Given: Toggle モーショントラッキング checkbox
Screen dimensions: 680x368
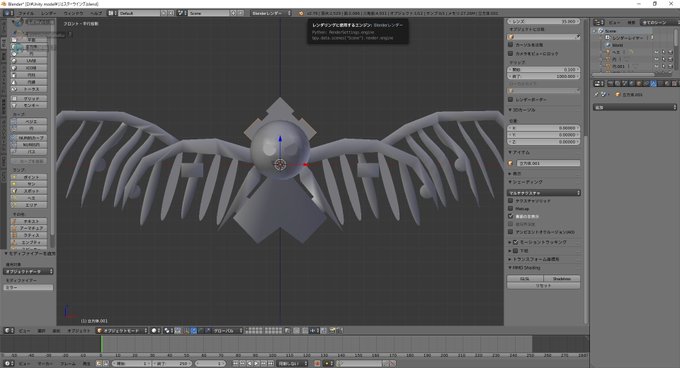Looking at the screenshot, I should click(516, 242).
